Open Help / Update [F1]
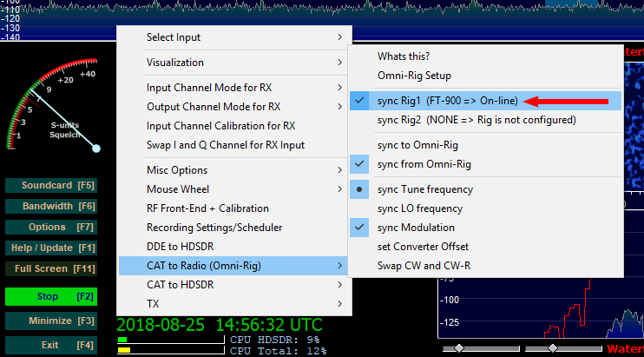This screenshot has width=644, height=357. tap(49, 248)
